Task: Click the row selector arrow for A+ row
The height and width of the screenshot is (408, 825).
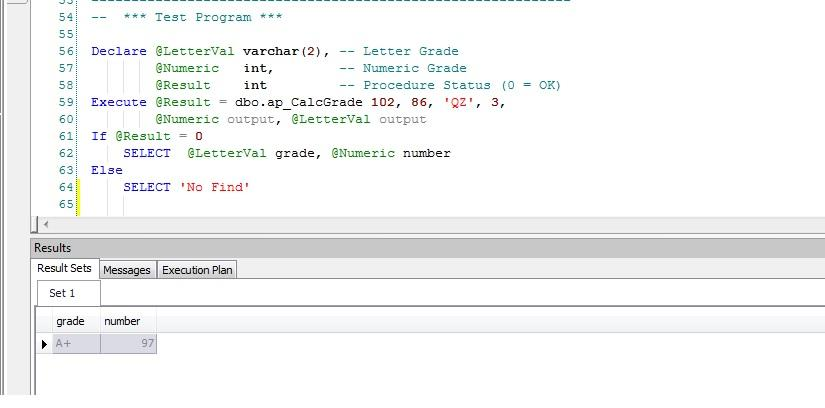Action: coord(44,344)
